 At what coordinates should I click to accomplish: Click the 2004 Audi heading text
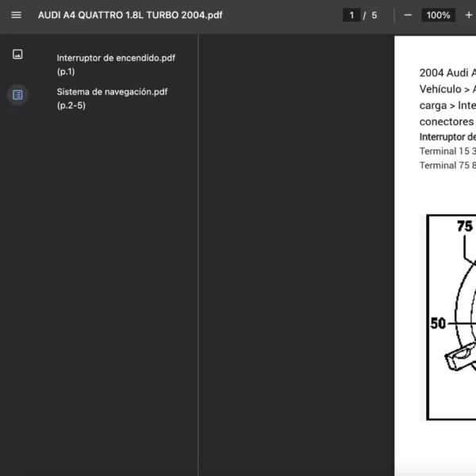pyautogui.click(x=447, y=73)
